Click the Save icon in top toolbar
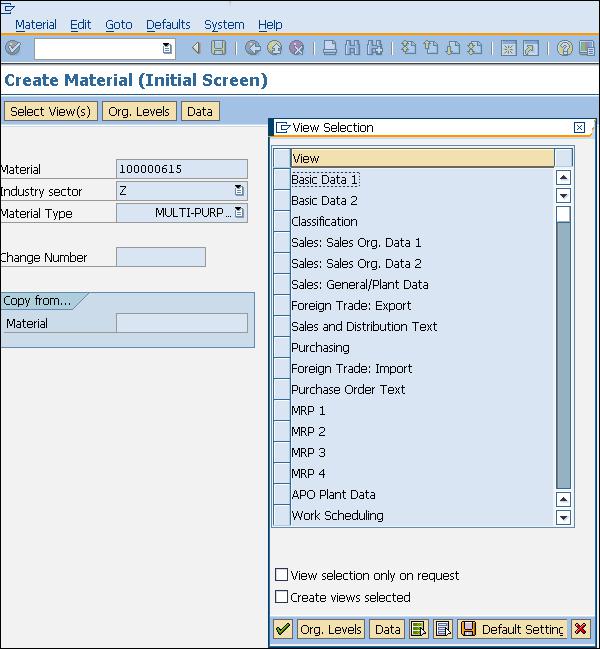The height and width of the screenshot is (649, 600). [x=218, y=48]
